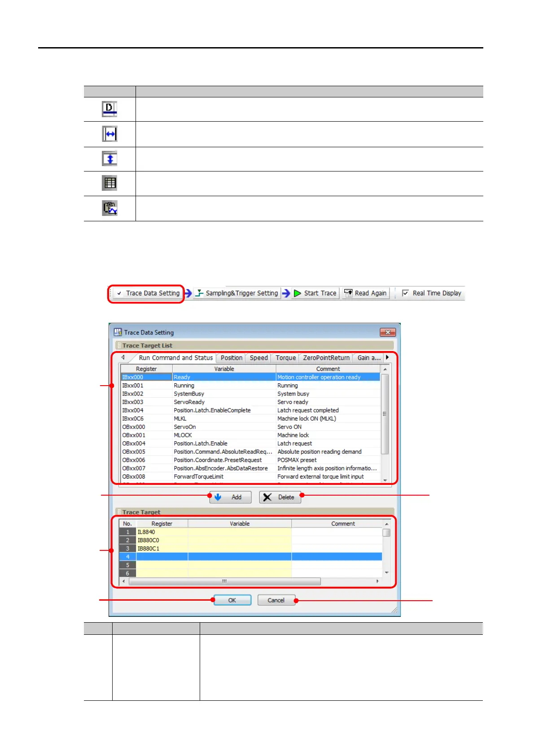Sort target list by Register column header
The height and width of the screenshot is (756, 534).
146,369
